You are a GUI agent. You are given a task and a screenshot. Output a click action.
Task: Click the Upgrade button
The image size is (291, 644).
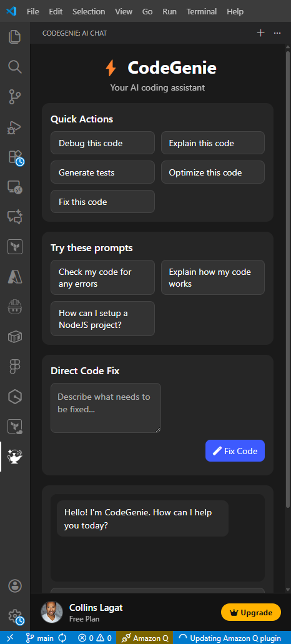[251, 612]
